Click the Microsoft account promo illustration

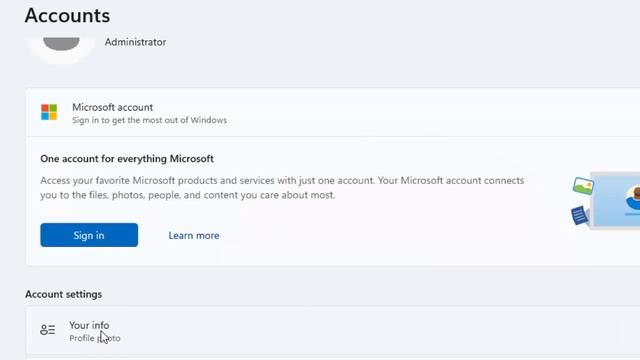pyautogui.click(x=606, y=200)
